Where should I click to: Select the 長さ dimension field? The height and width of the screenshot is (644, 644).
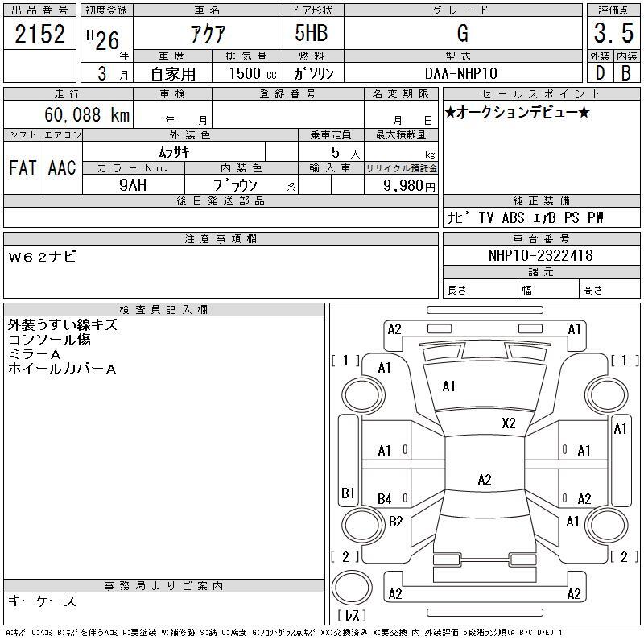coord(480,288)
